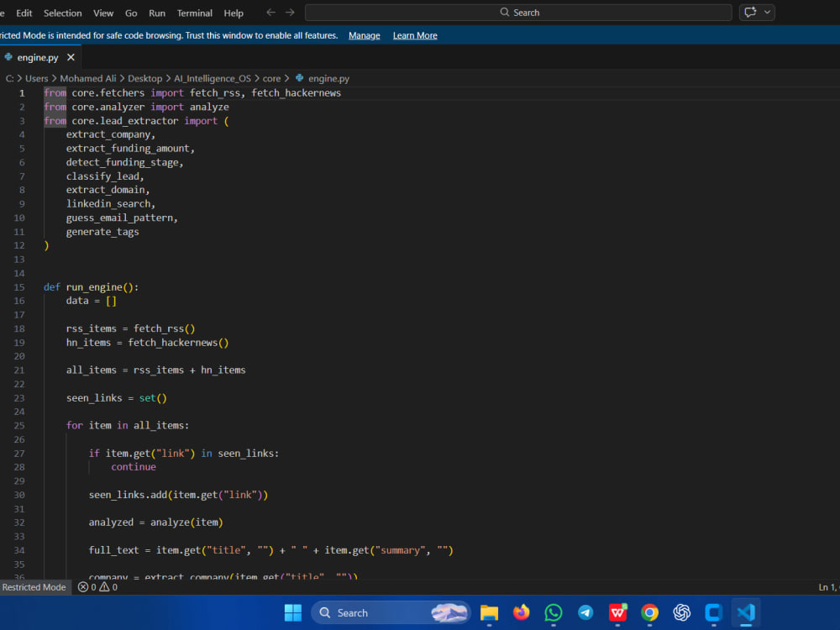This screenshot has height=630, width=840.
Task: Open the Edit menu
Action: 24,13
